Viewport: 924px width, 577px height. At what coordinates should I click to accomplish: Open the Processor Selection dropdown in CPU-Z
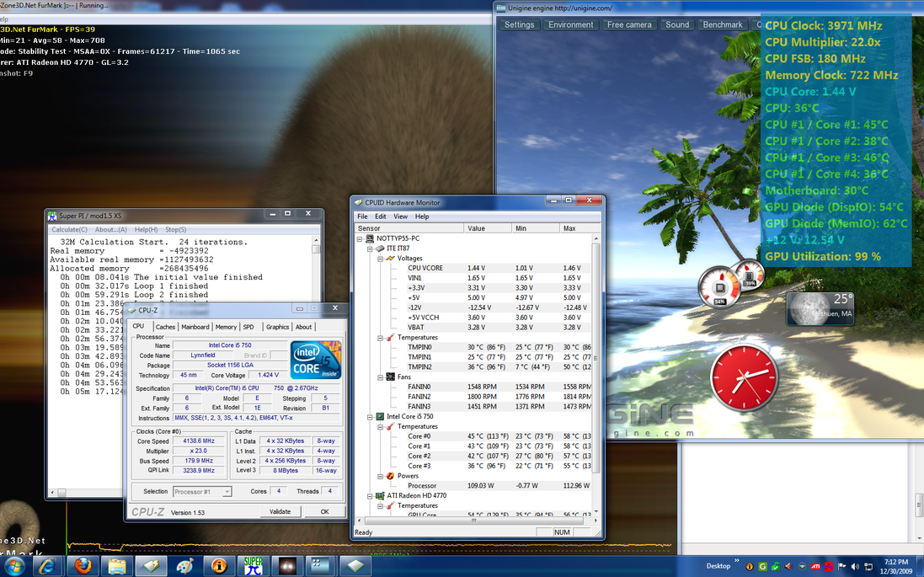click(x=202, y=492)
